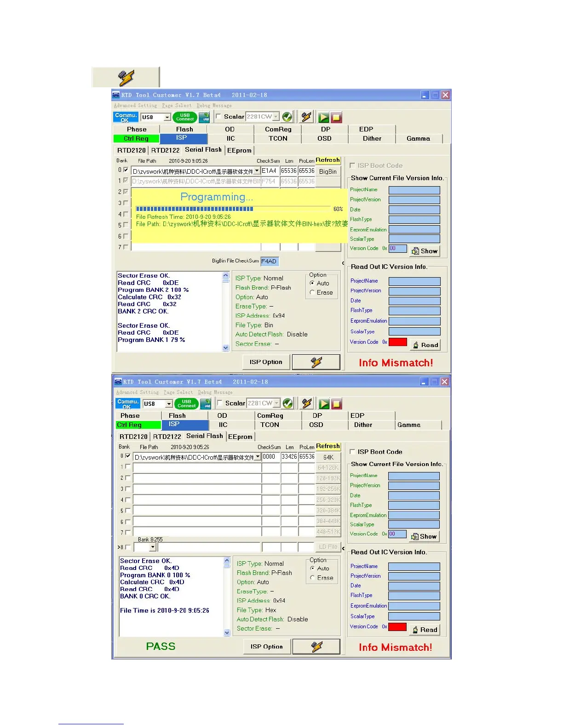Switch to the EEprom tab in the upper window
The image size is (563, 728).
239,150
